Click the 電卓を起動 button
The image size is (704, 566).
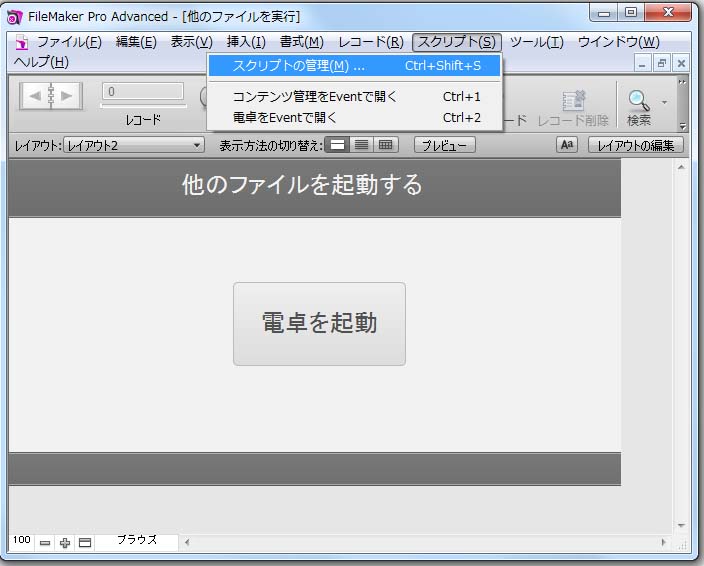click(x=319, y=324)
